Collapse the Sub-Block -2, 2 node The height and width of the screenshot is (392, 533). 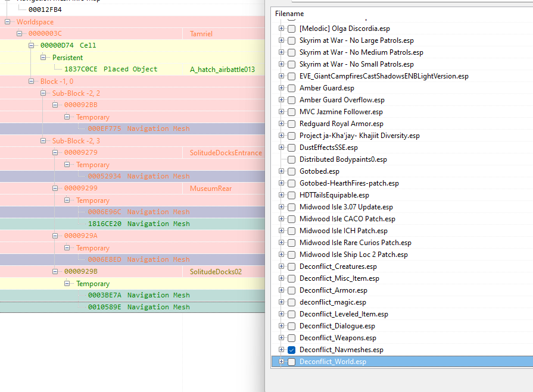[x=43, y=93]
